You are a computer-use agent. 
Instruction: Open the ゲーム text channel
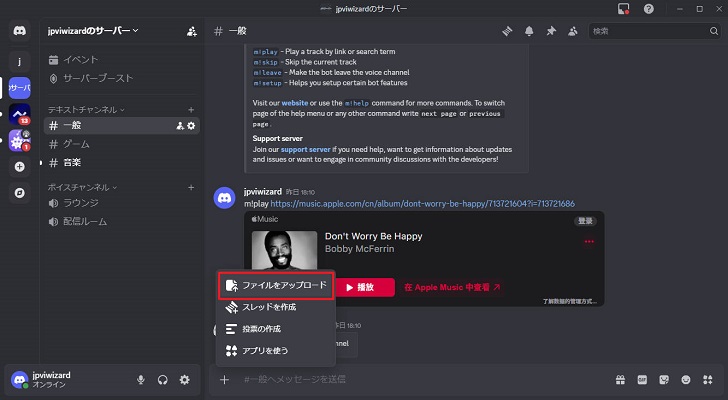click(x=122, y=144)
